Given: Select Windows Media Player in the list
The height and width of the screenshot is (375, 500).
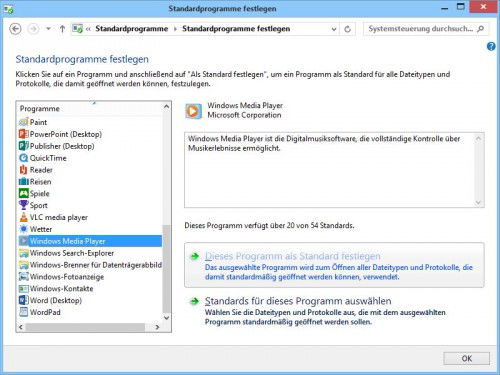Looking at the screenshot, I should point(90,241).
